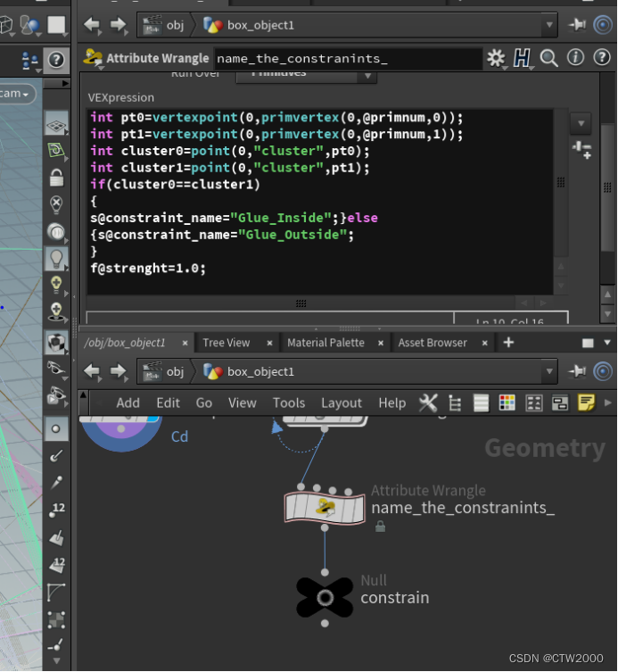
Task: Click the H Houdini help icon
Action: 522,58
